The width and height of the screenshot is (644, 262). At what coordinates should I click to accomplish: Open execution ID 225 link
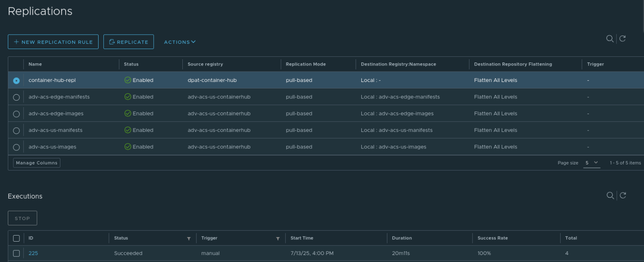point(33,253)
